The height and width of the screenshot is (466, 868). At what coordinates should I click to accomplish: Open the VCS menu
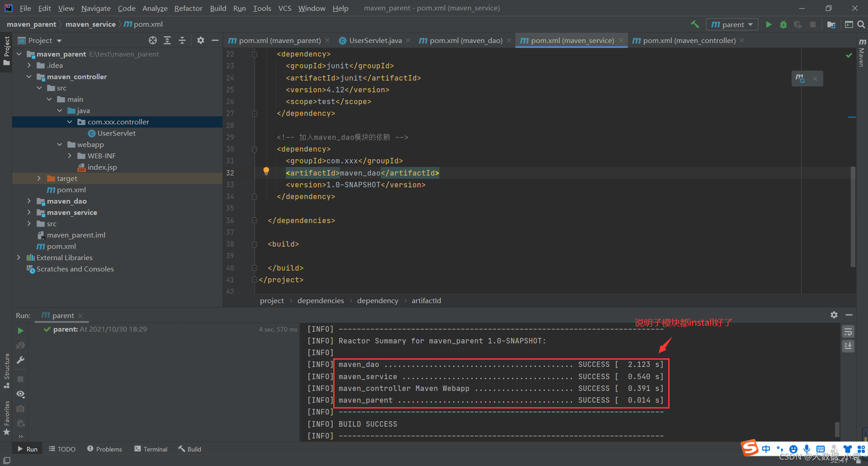[x=285, y=8]
